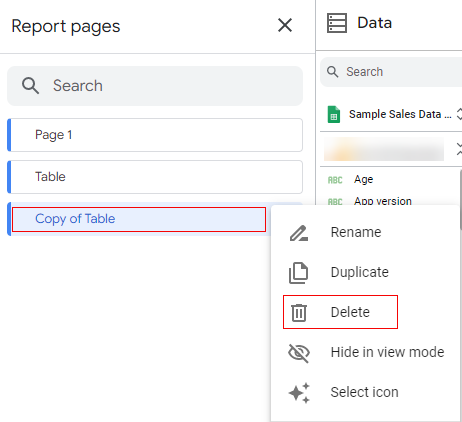Open Page 1 in report pages
This screenshot has width=462, height=422.
tap(155, 135)
